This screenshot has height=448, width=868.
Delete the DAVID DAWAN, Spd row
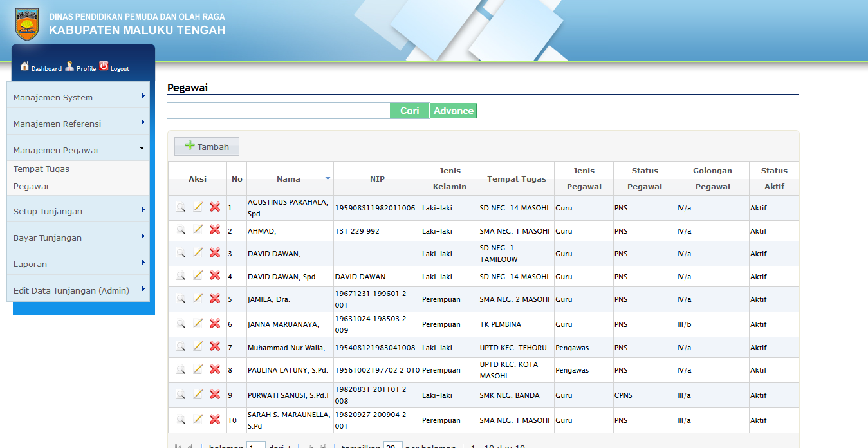tap(215, 275)
